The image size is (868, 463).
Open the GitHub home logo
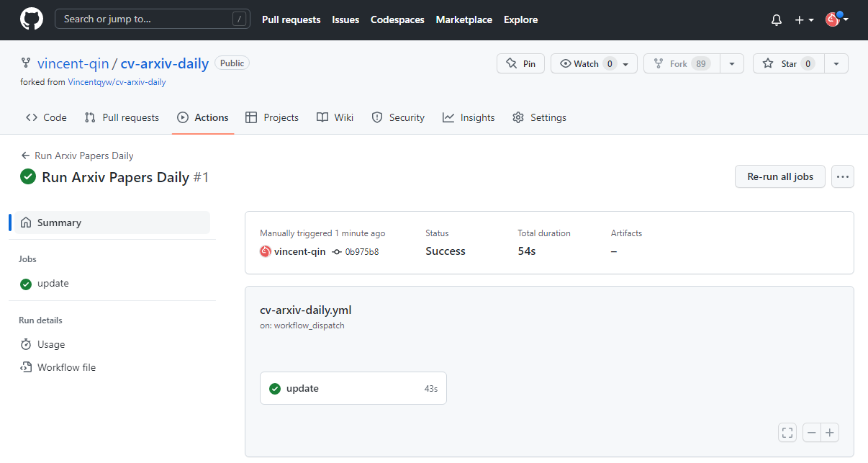(31, 19)
